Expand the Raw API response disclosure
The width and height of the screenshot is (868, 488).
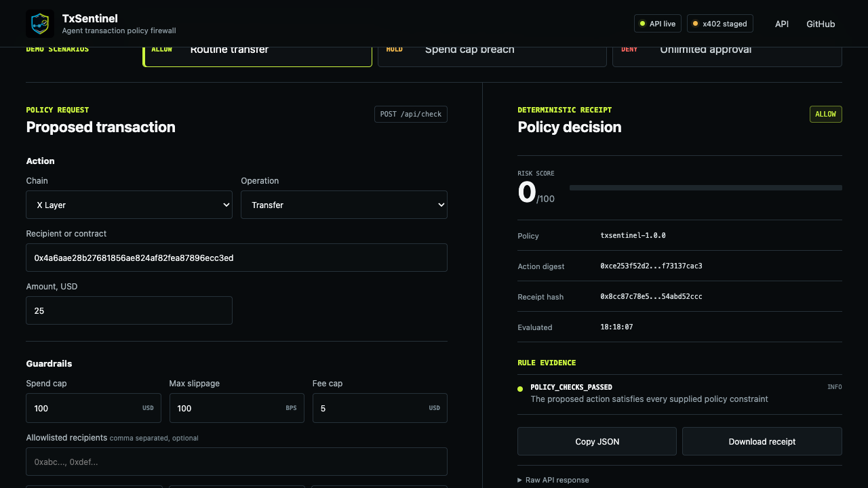tap(553, 480)
